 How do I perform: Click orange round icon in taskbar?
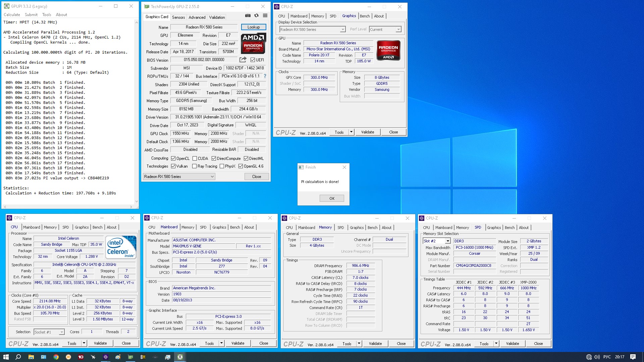[x=68, y=357]
